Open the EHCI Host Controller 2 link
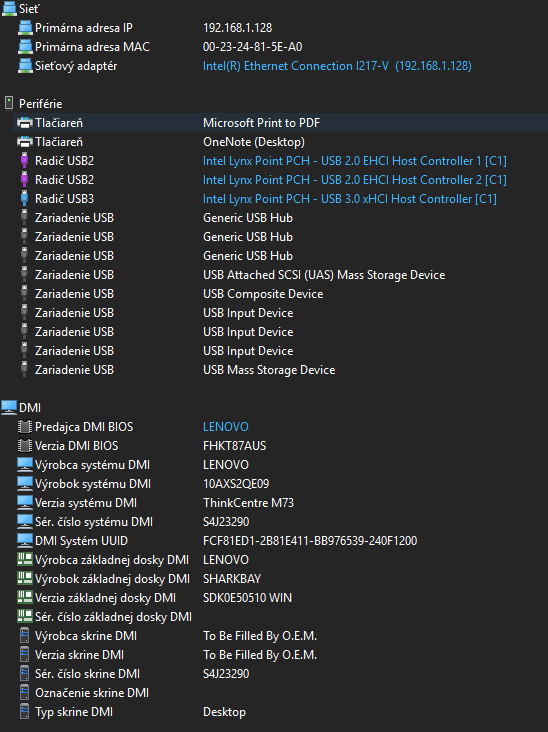Viewport: 548px width, 732px height. point(355,180)
